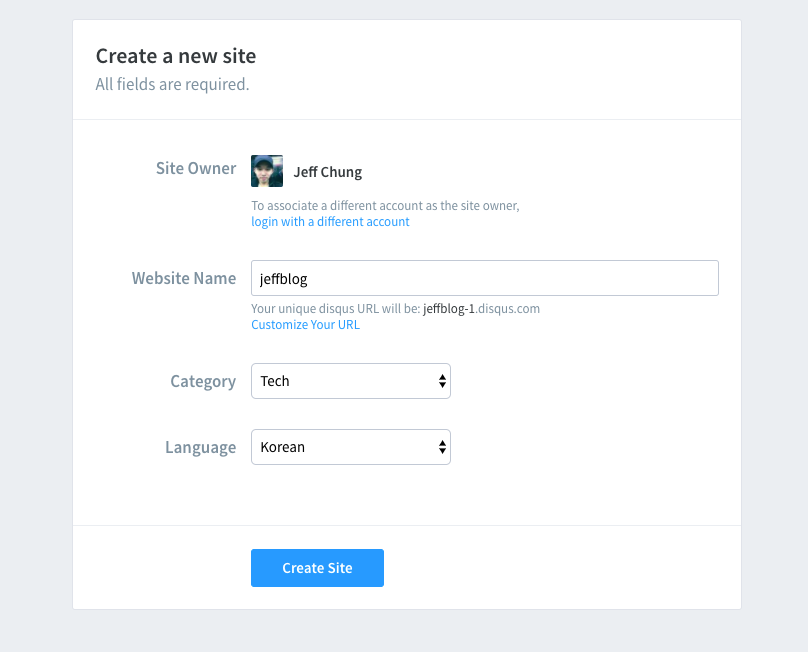The image size is (808, 652).
Task: Click the Site Owner label
Action: coord(196,168)
